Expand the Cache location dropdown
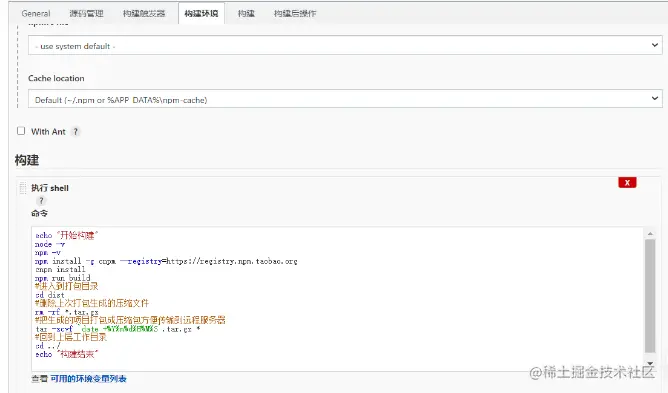Image resolution: width=668 pixels, height=393 pixels. (x=345, y=99)
